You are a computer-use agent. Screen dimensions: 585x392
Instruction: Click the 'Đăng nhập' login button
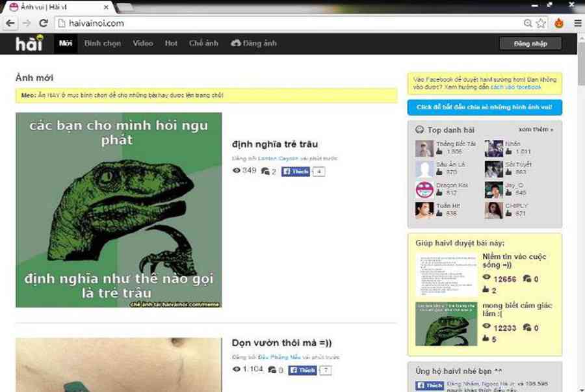(x=530, y=44)
